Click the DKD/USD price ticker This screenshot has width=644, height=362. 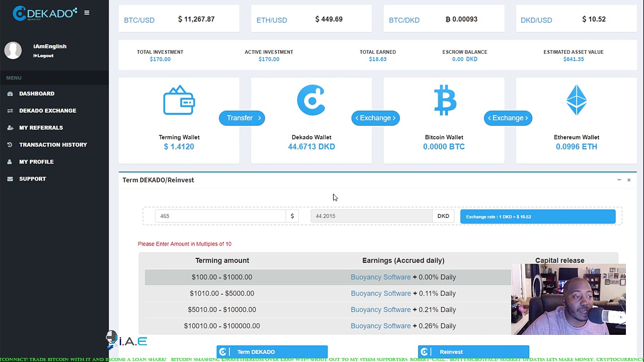pos(576,19)
